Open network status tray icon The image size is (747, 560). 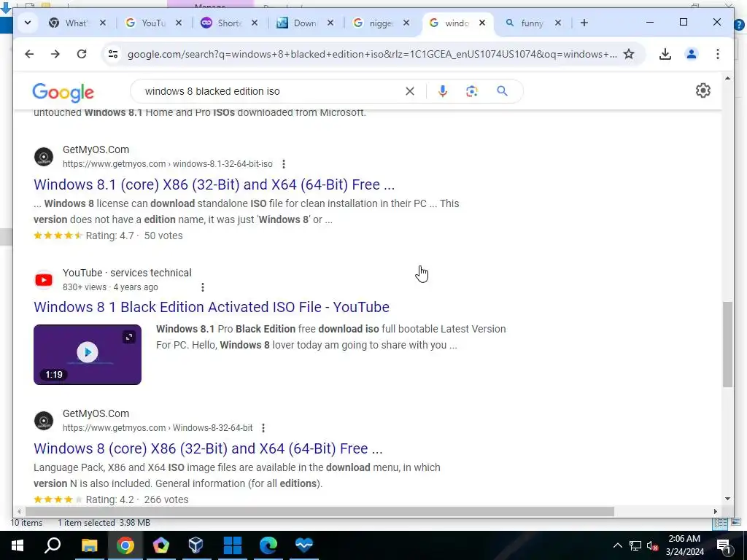pyautogui.click(x=635, y=545)
